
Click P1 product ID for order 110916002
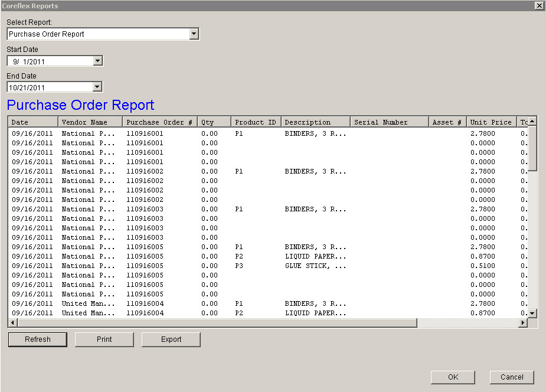click(x=239, y=172)
